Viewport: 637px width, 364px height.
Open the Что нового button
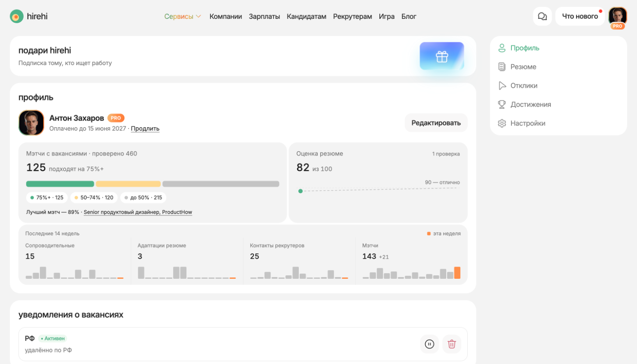coord(580,17)
